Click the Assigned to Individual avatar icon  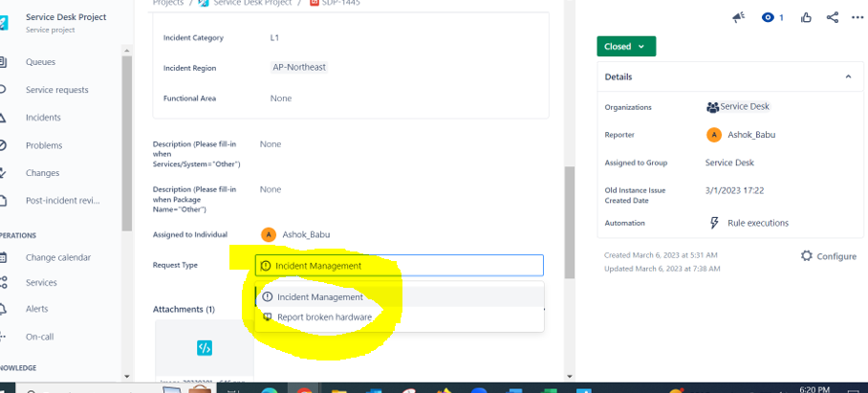pyautogui.click(x=269, y=234)
